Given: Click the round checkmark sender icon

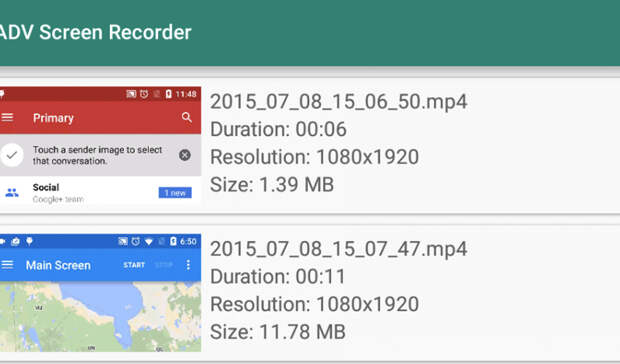Looking at the screenshot, I should pyautogui.click(x=12, y=155).
